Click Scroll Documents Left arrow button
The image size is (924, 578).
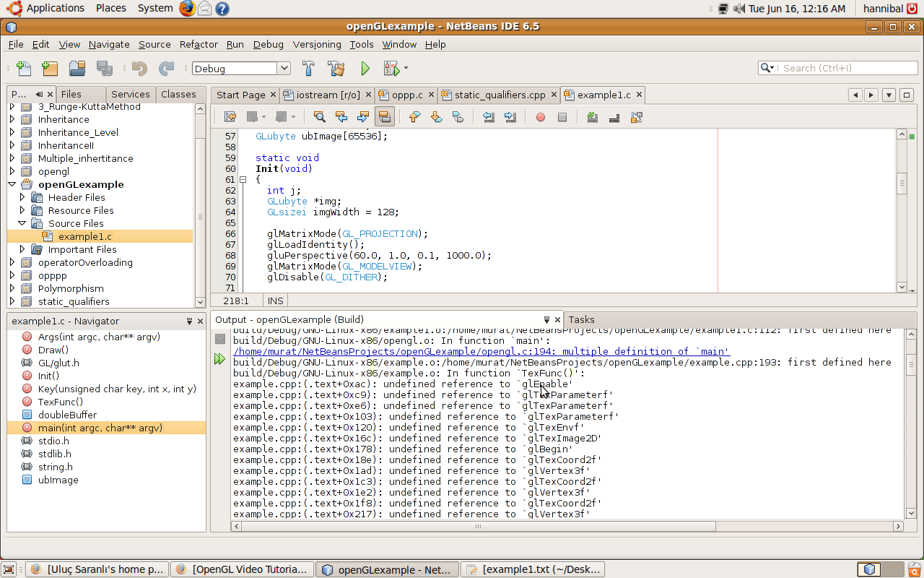pos(855,95)
